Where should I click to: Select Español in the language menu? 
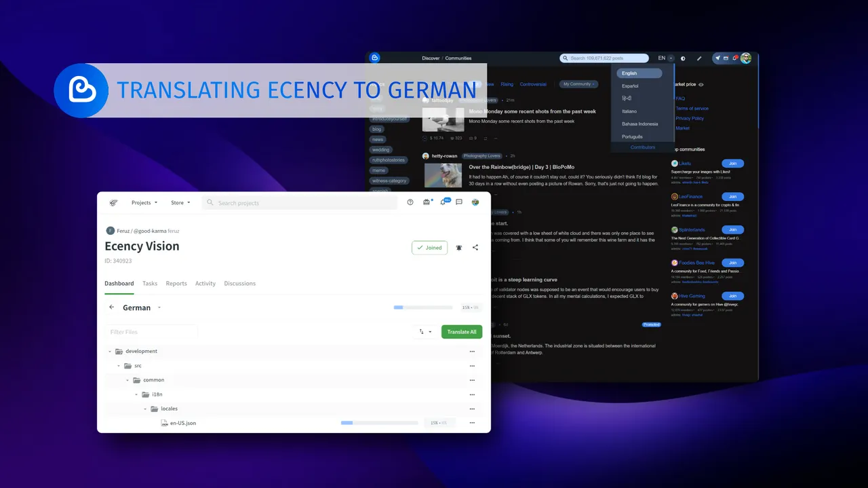pyautogui.click(x=630, y=86)
